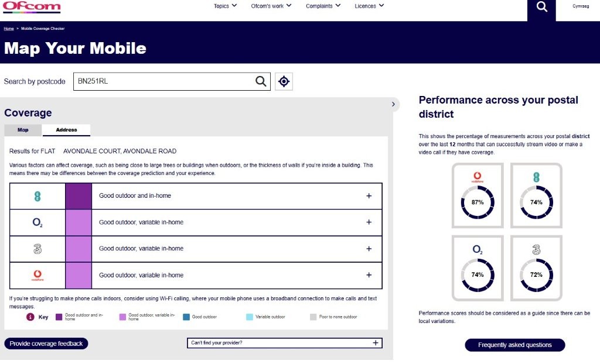600x364 pixels.
Task: Click the Ofcom logo
Action: (32, 7)
